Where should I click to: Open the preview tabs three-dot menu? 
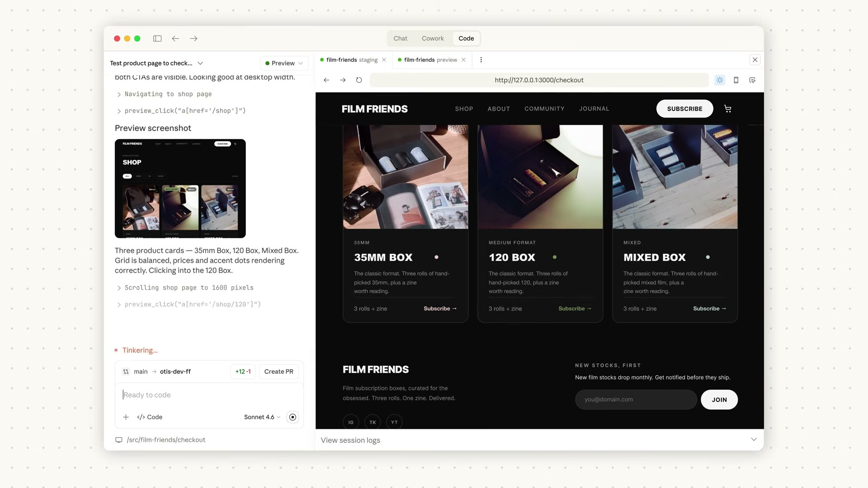481,60
